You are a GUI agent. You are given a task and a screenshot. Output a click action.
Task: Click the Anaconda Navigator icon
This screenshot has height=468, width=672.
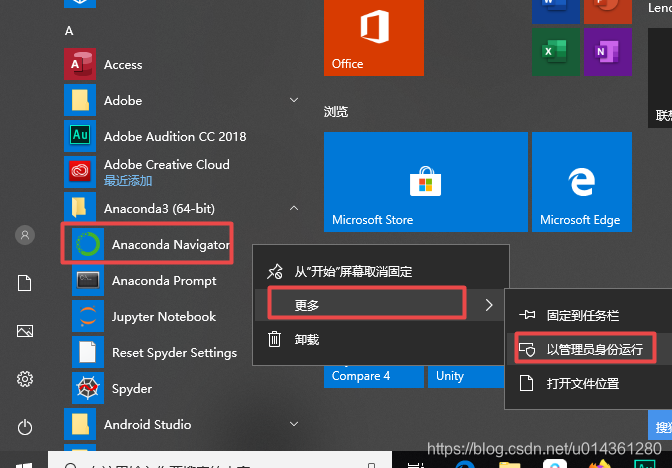[x=88, y=244]
